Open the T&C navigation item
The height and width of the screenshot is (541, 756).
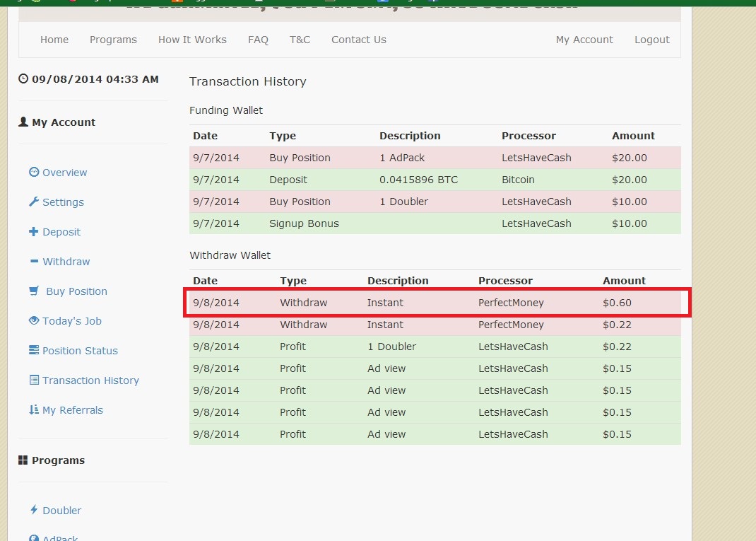click(x=300, y=40)
